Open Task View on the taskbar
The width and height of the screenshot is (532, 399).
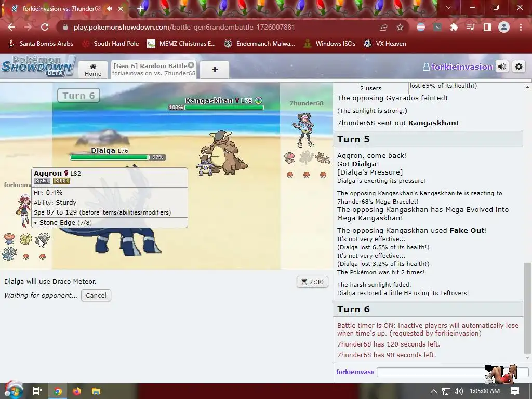37,391
